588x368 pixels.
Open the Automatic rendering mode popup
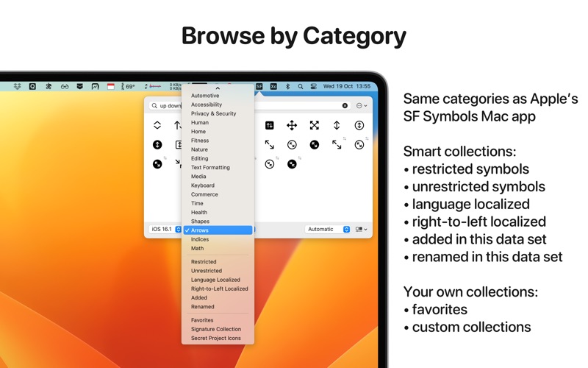coord(327,229)
